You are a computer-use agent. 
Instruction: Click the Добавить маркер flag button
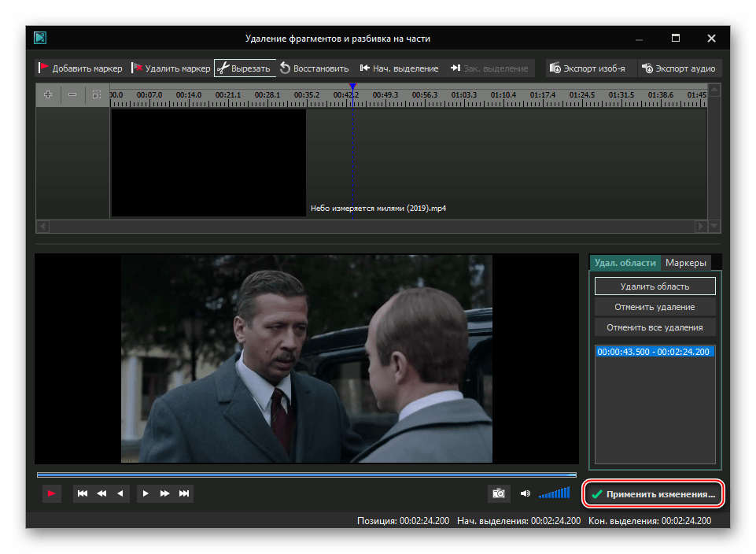click(80, 68)
